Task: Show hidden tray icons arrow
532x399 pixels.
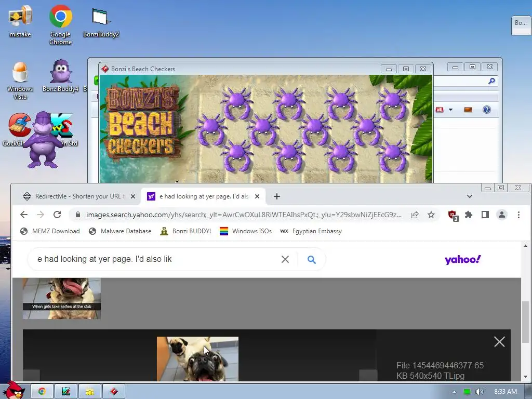Action: point(454,392)
